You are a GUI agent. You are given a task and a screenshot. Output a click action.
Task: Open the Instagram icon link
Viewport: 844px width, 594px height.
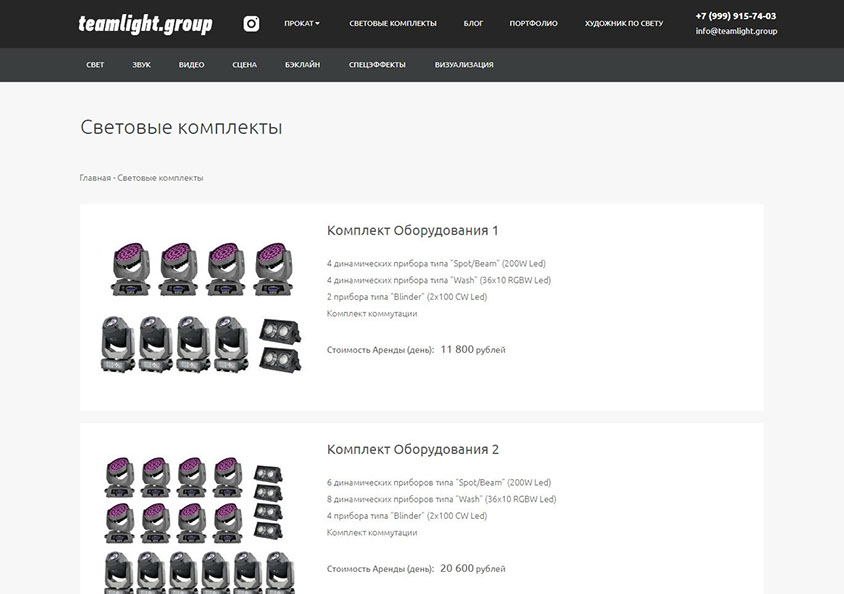(251, 24)
